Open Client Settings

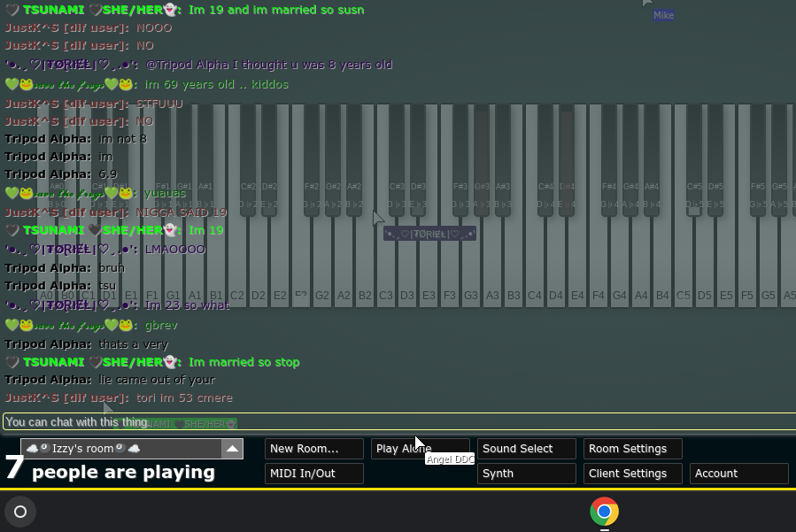coord(632,474)
